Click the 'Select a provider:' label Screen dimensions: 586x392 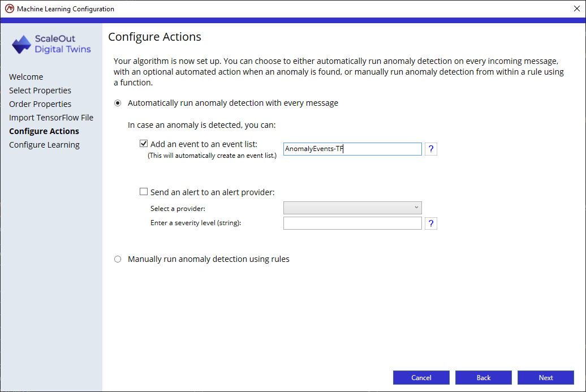[178, 209]
